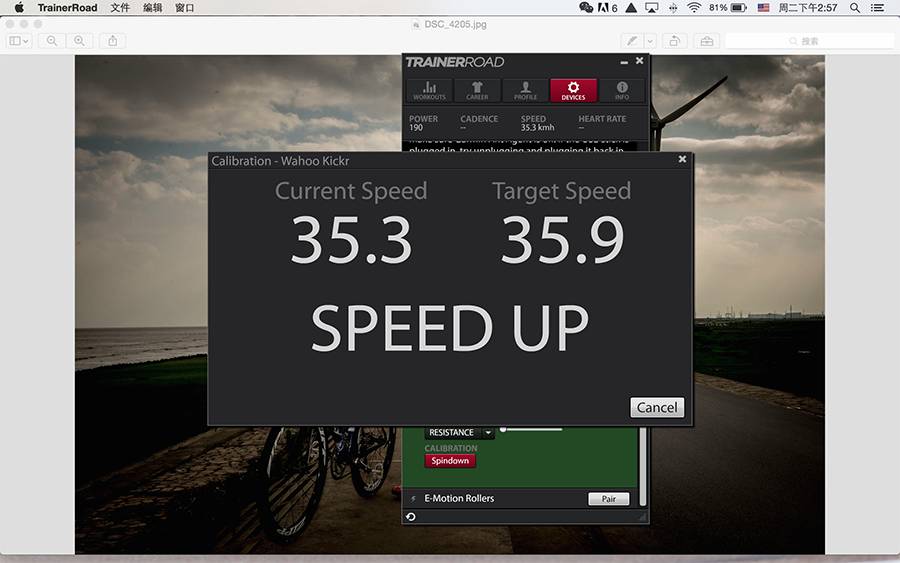Close the TrainerRoad window
The image size is (900, 563).
pyautogui.click(x=639, y=60)
